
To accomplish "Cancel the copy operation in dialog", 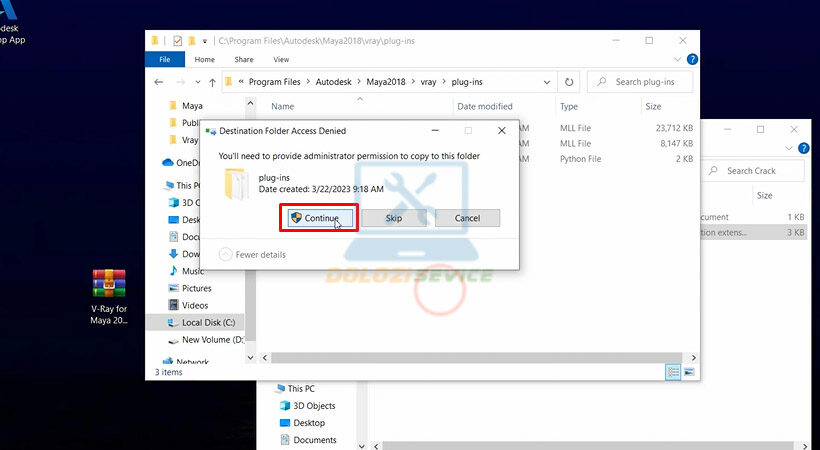I will point(467,218).
